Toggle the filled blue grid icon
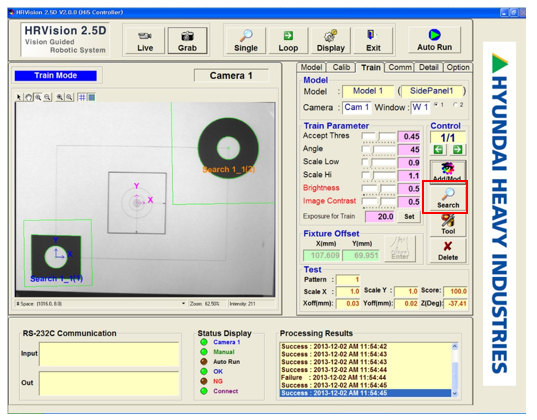Screen dimensions: 537x420 pos(91,98)
